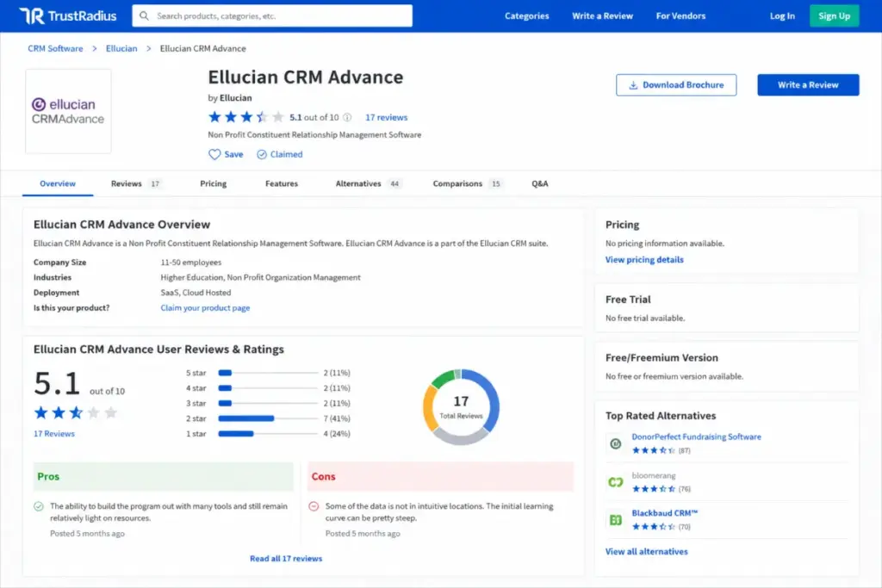Click the DonorPerfect logo icon

tap(616, 443)
